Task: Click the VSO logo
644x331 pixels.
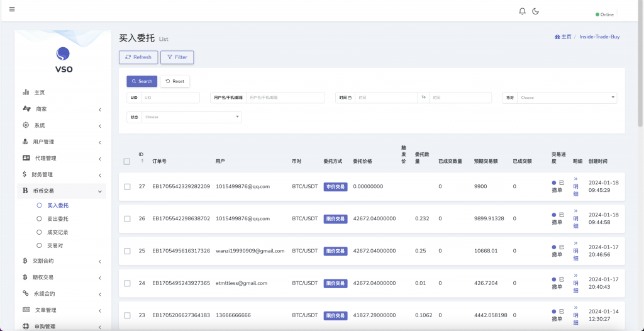Action: [63, 60]
